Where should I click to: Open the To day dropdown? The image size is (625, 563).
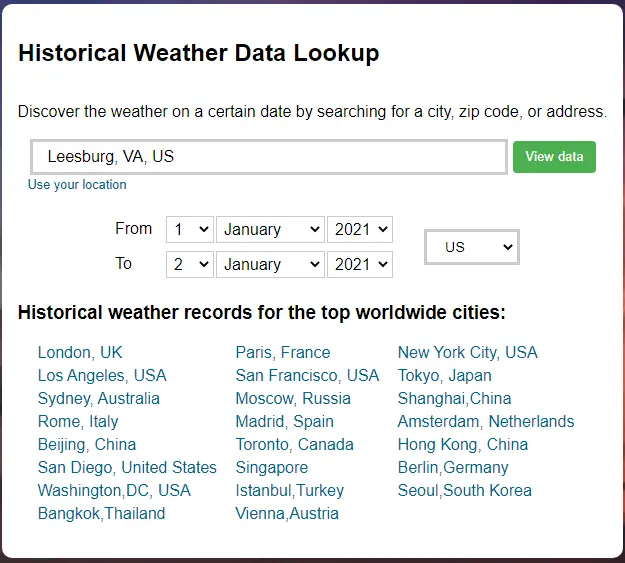pos(189,264)
